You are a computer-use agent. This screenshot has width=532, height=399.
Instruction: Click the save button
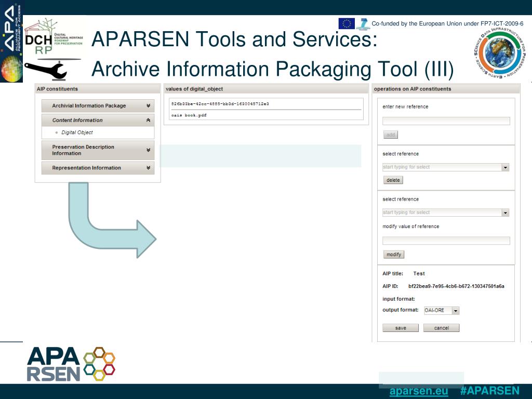pyautogui.click(x=401, y=328)
